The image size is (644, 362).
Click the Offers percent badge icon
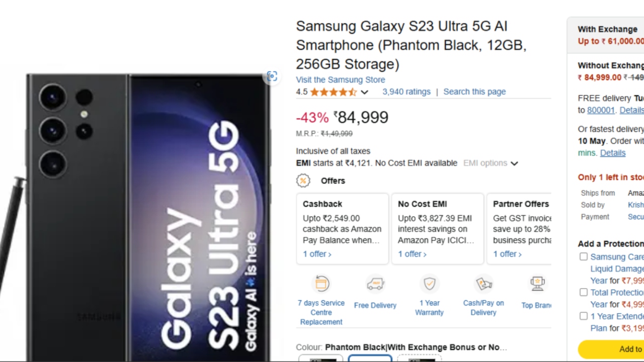tap(303, 180)
